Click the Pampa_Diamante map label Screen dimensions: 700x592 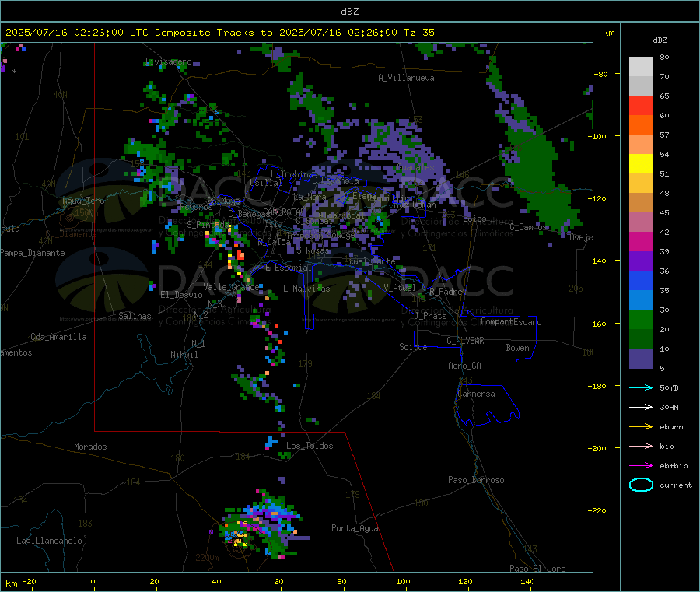[x=33, y=253]
